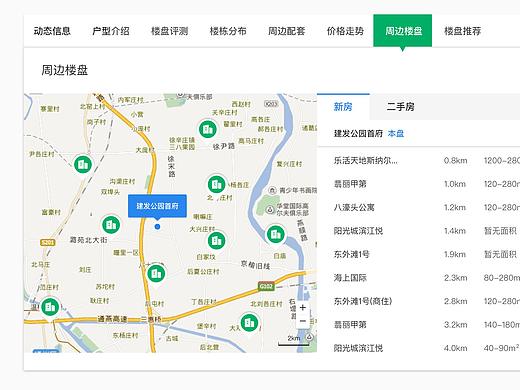Select the building marker next to 杨各庄
The height and width of the screenshot is (390, 520).
click(217, 184)
